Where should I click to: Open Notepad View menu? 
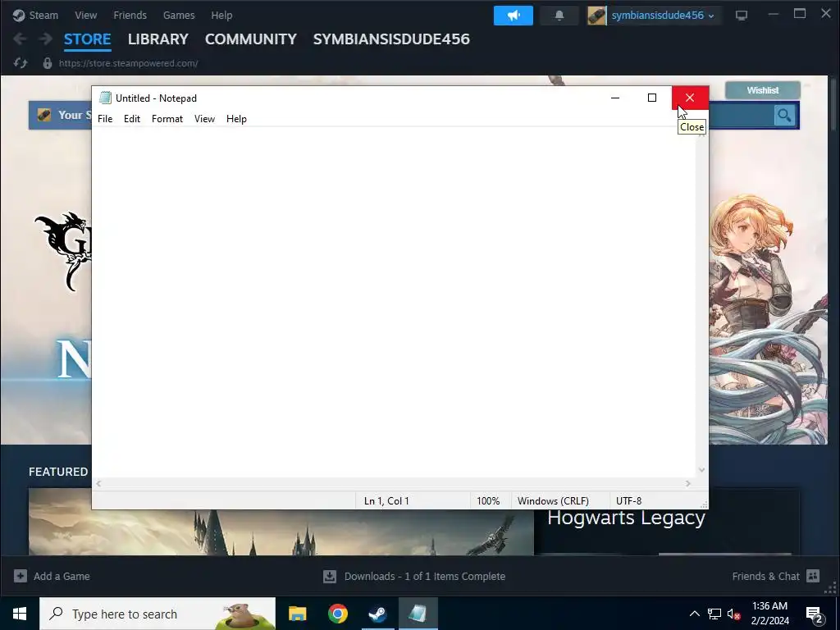[204, 119]
